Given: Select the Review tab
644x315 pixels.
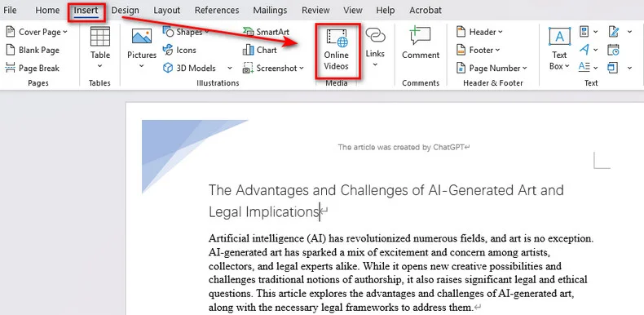Looking at the screenshot, I should 315,11.
